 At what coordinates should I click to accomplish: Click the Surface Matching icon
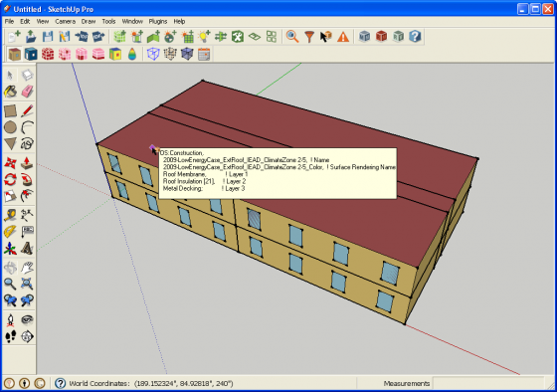click(221, 37)
